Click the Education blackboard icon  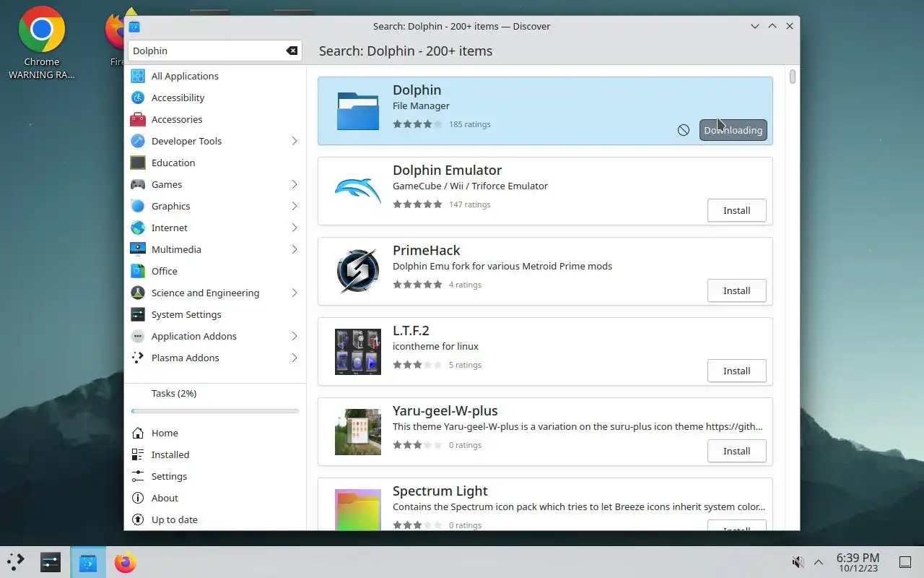click(x=138, y=163)
